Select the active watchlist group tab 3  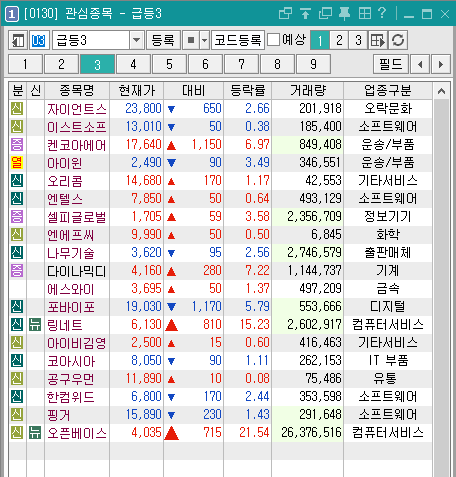[x=97, y=64]
